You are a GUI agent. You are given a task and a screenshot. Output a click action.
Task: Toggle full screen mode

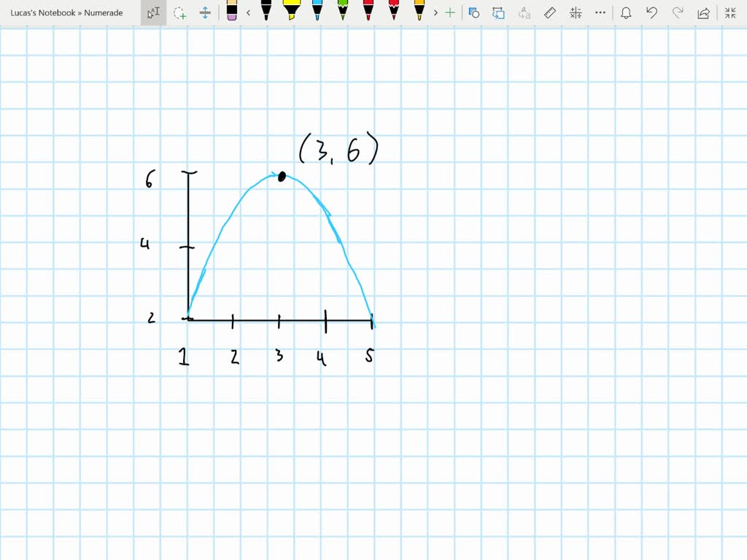729,12
